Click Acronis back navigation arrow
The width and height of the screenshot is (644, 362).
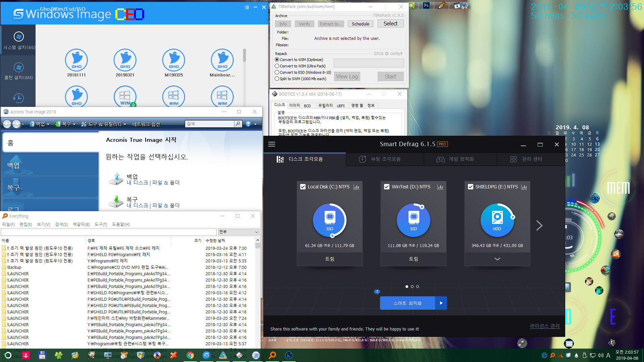tap(7, 124)
